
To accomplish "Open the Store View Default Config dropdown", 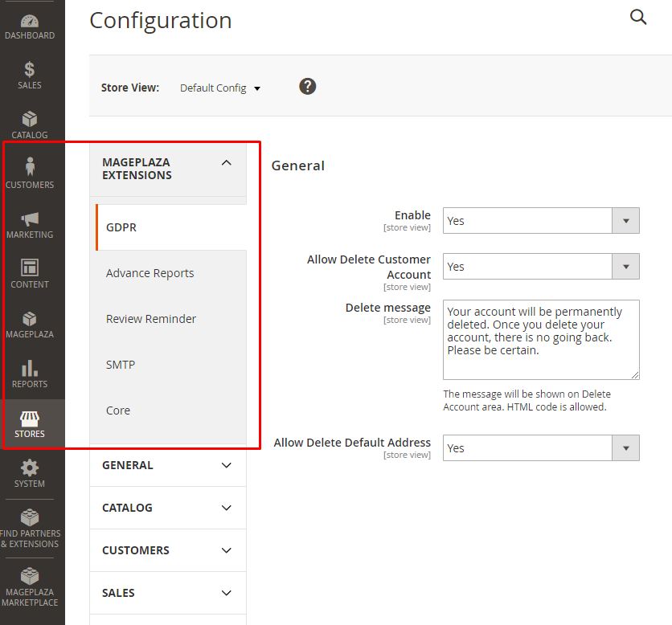I will point(220,88).
